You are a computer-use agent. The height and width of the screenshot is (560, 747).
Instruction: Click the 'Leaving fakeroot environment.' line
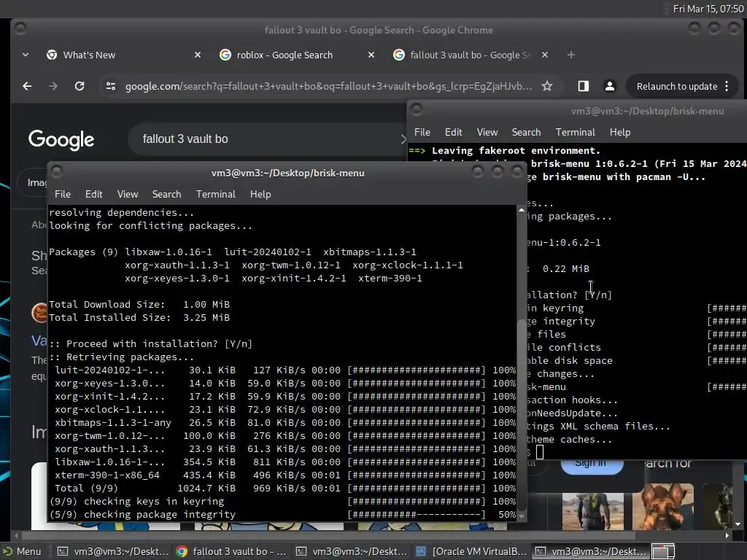516,150
